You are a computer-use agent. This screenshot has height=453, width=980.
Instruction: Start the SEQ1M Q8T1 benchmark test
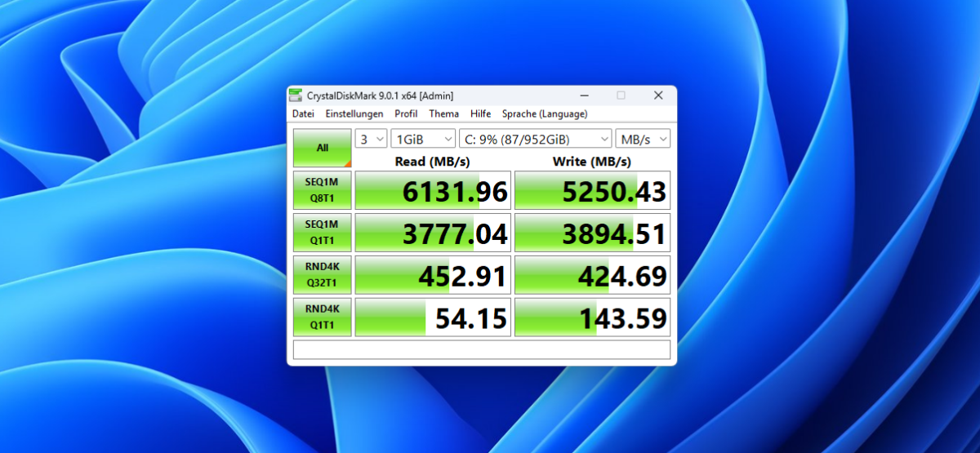323,190
